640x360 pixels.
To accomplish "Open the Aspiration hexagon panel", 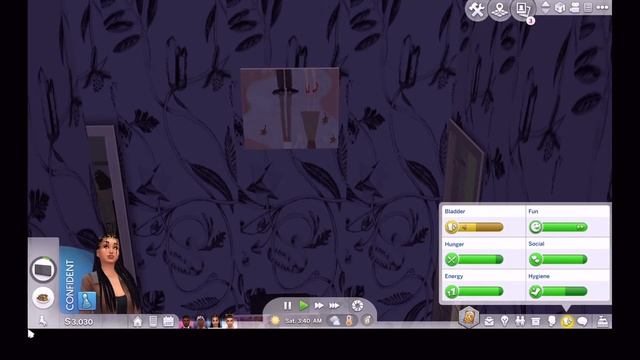I will pos(469,317).
